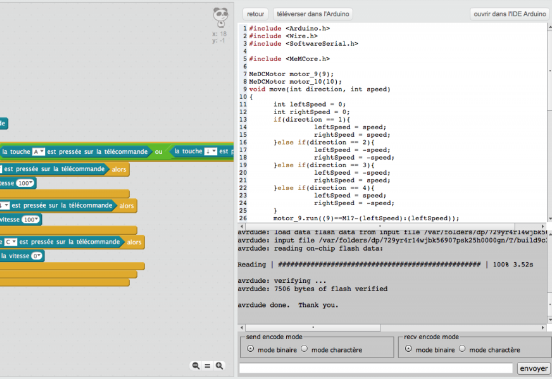Select 'la touche A est pressée' block text
552x380 pixels.
coord(75,152)
